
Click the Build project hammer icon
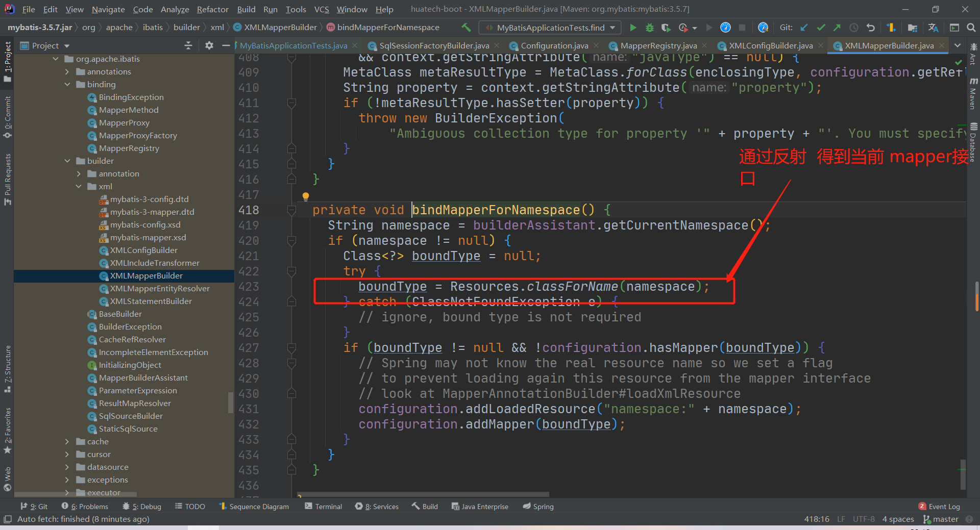[466, 28]
